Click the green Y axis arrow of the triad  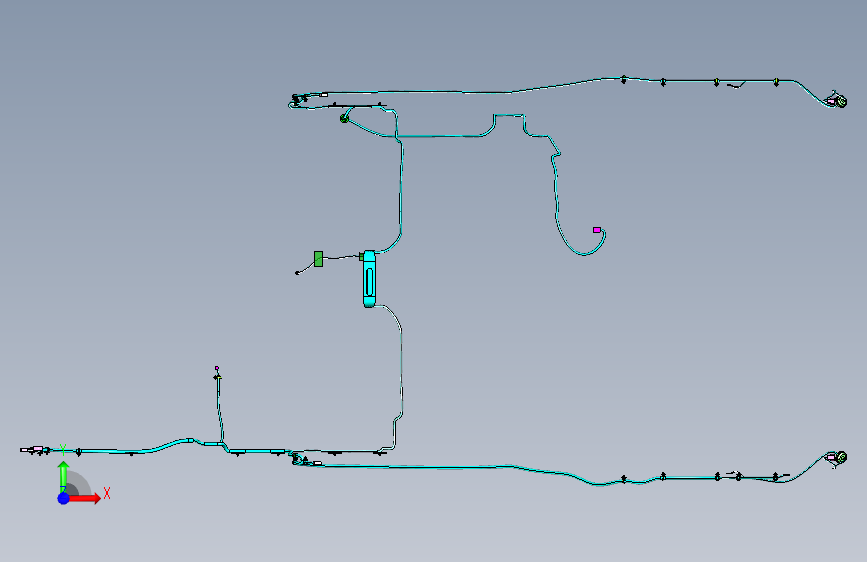(64, 476)
